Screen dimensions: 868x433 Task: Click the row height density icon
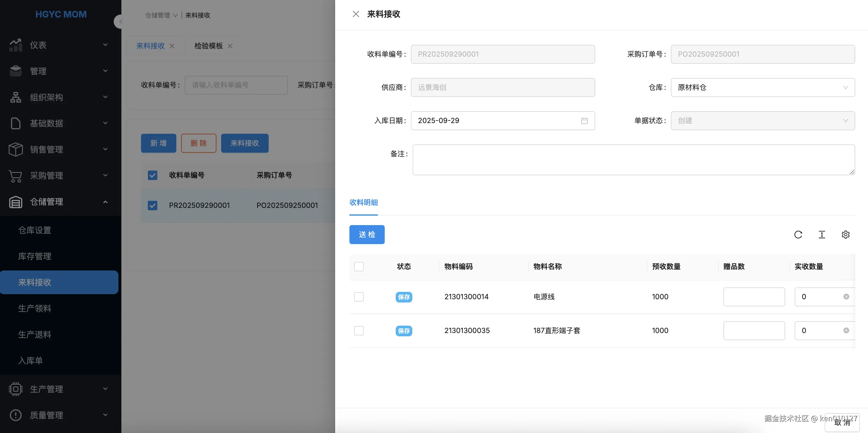click(822, 234)
